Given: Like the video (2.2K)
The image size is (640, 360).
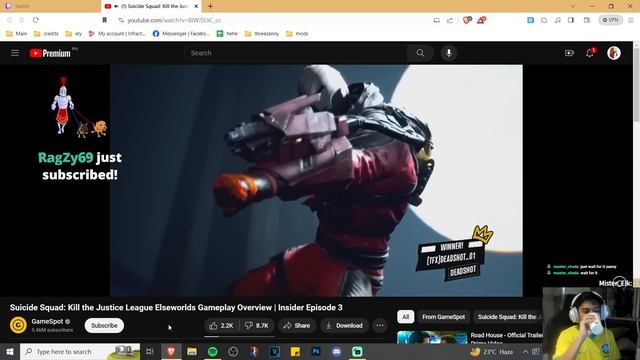Looking at the screenshot, I should coord(221,325).
